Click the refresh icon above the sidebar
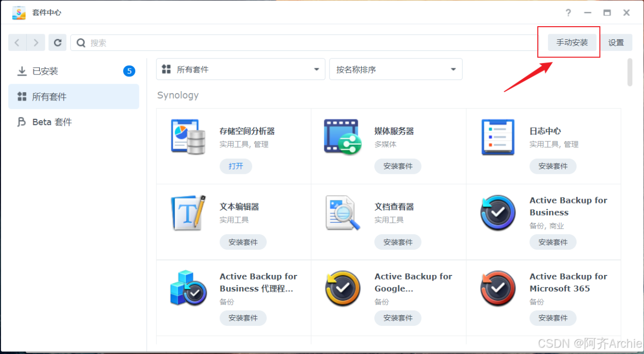 tap(57, 42)
